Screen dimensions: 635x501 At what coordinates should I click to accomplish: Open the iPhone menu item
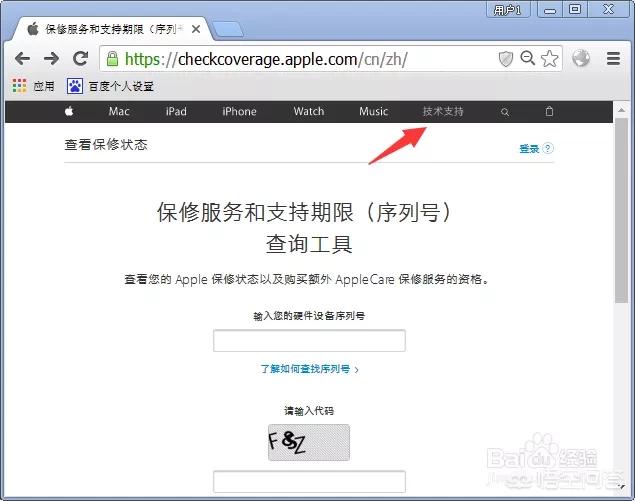tap(239, 111)
